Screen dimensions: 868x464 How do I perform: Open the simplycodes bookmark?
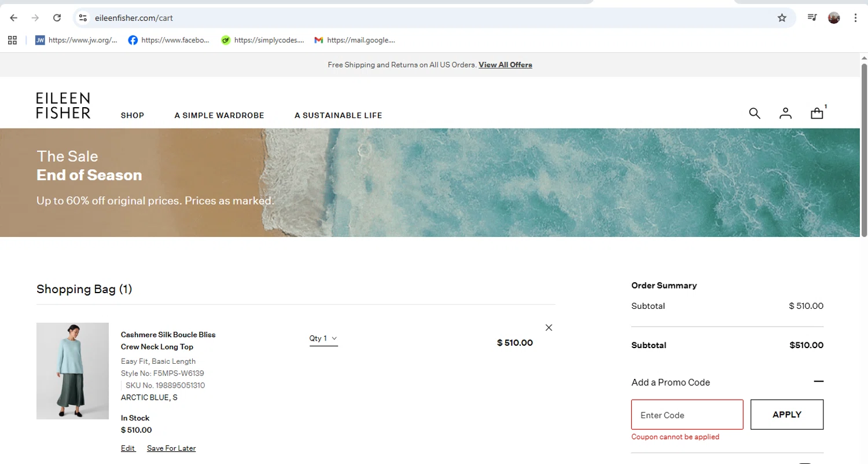click(x=263, y=40)
